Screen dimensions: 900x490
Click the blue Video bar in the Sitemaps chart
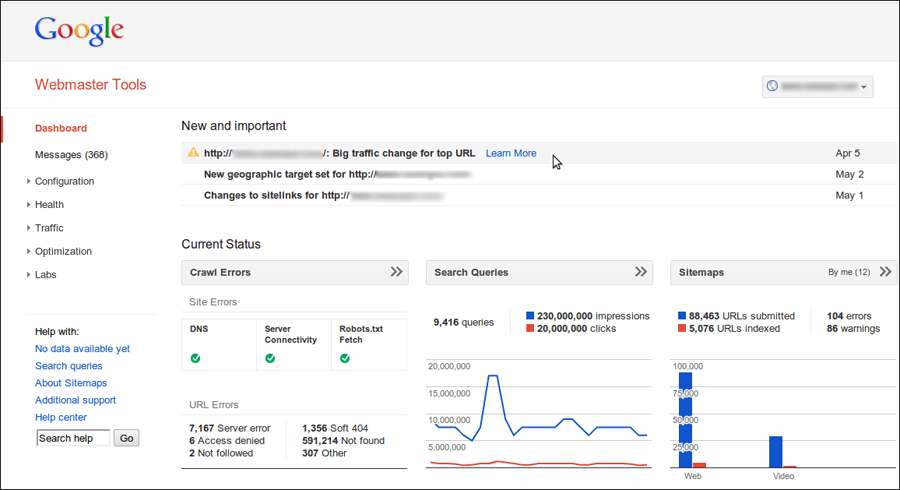pos(775,452)
